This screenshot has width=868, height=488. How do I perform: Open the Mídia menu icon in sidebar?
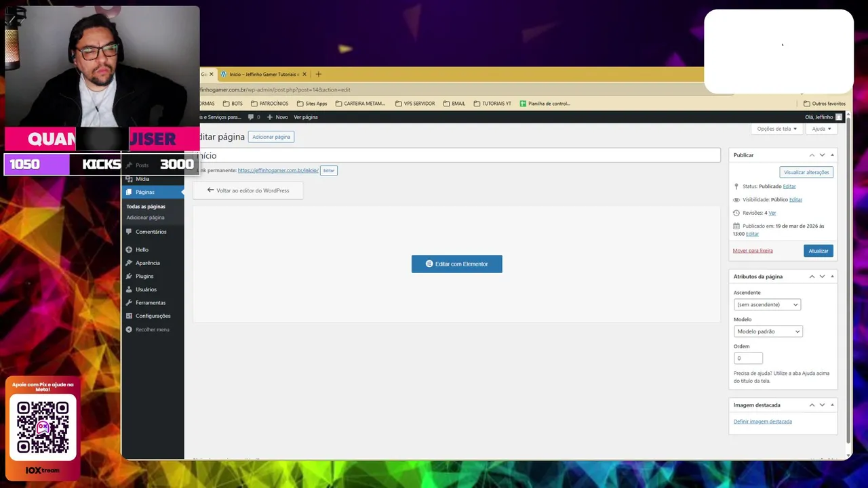(x=129, y=179)
